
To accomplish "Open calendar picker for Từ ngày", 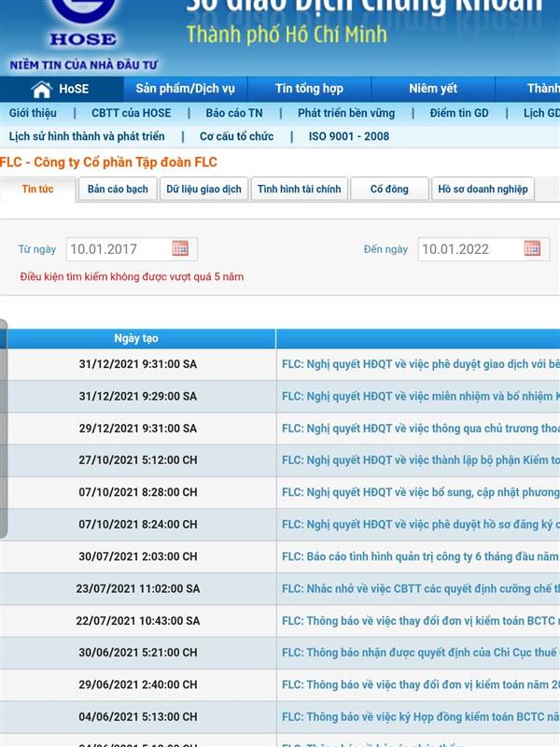I will click(180, 248).
